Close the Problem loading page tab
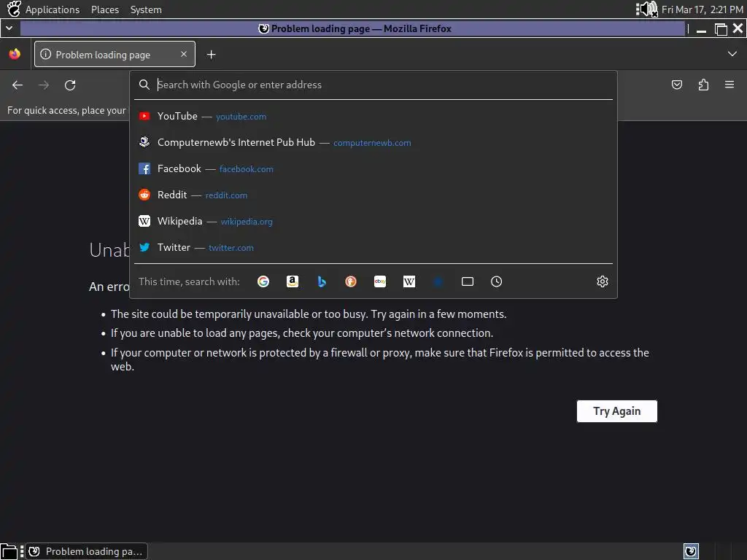The image size is (747, 560). point(183,54)
